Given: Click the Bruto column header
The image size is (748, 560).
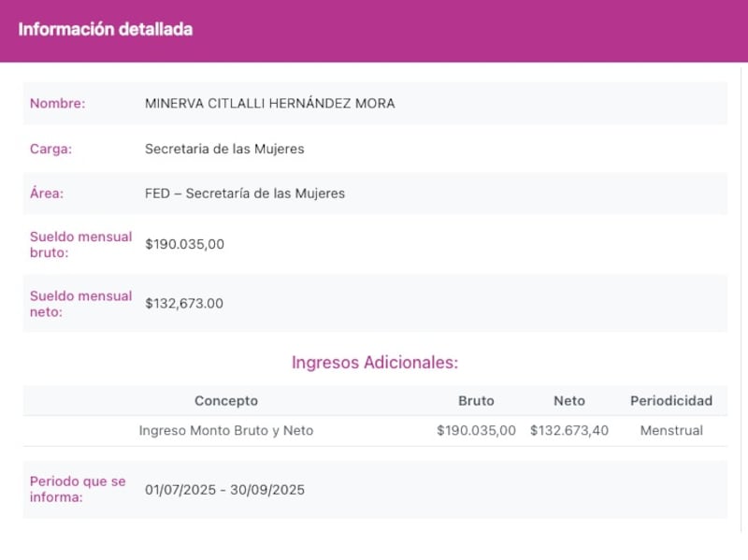Looking at the screenshot, I should pyautogui.click(x=477, y=400).
